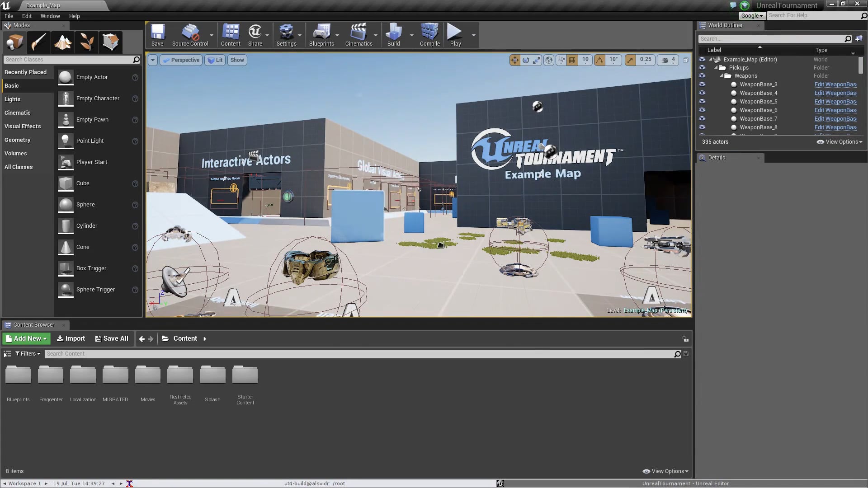Toggle grid snapping in viewport toolbar
This screenshot has width=868, height=488.
click(x=572, y=60)
